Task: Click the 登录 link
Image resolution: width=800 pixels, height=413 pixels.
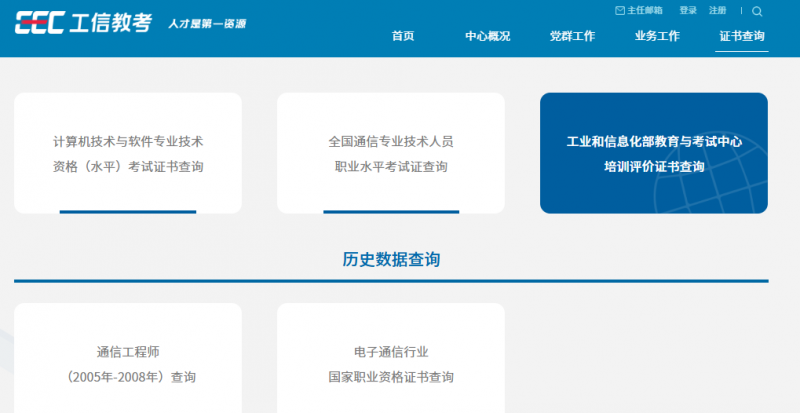Action: (688, 11)
